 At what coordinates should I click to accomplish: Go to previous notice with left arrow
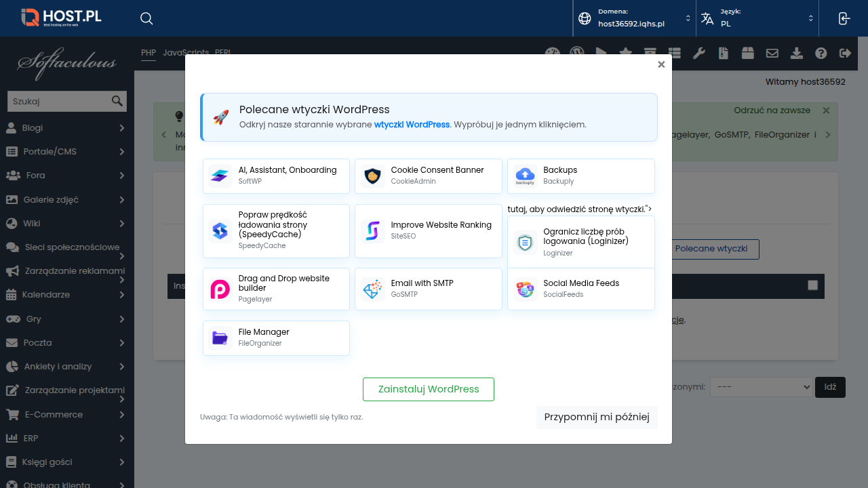tap(163, 135)
